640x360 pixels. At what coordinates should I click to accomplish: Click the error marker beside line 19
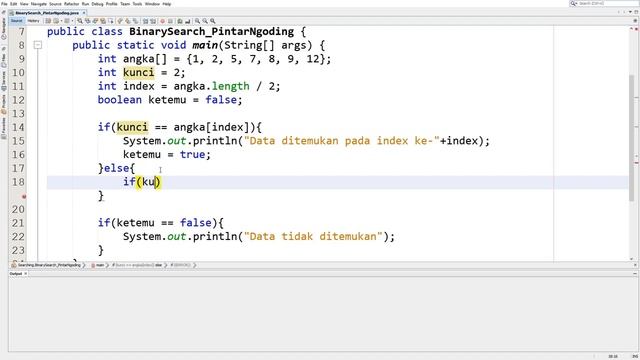[x=24, y=196]
